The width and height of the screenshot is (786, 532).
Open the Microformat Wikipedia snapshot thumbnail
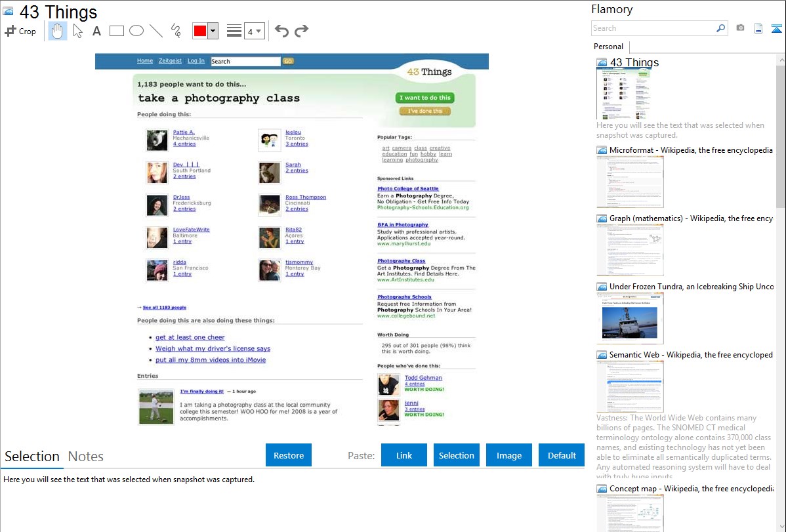[x=630, y=182]
